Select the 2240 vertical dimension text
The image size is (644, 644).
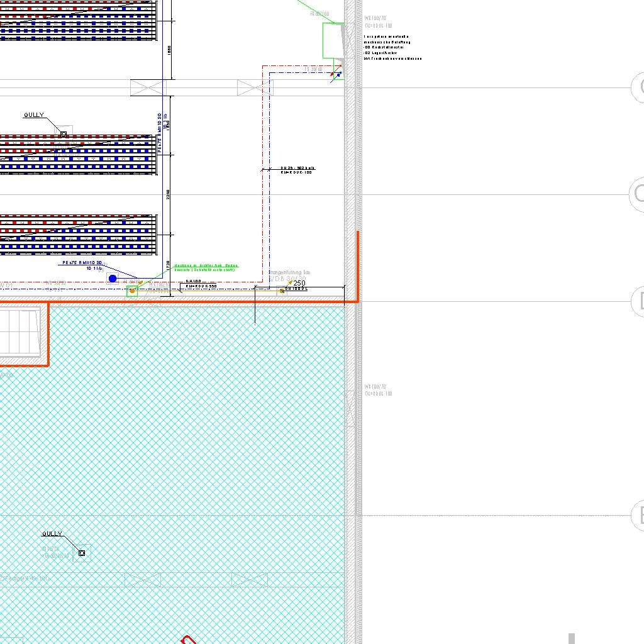pos(168,196)
